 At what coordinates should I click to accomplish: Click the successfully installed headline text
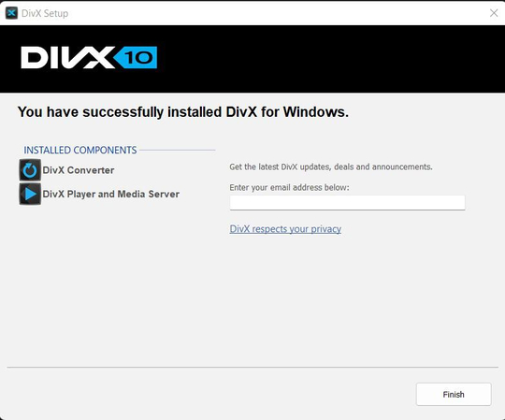183,112
